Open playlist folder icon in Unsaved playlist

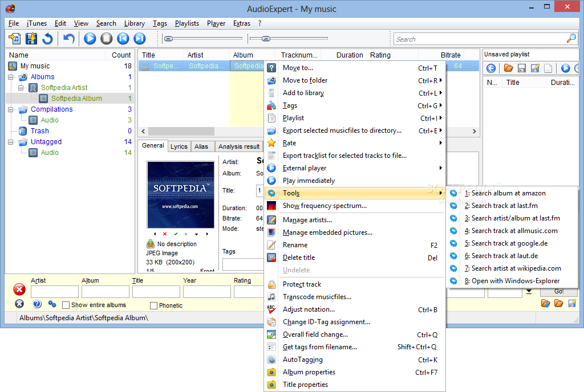click(x=508, y=68)
